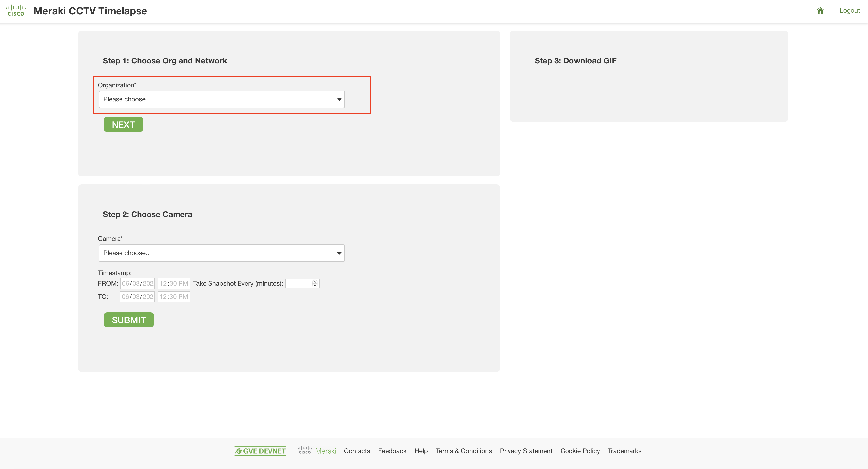
Task: Focus the Take Snapshot Every minutes input
Action: (298, 283)
